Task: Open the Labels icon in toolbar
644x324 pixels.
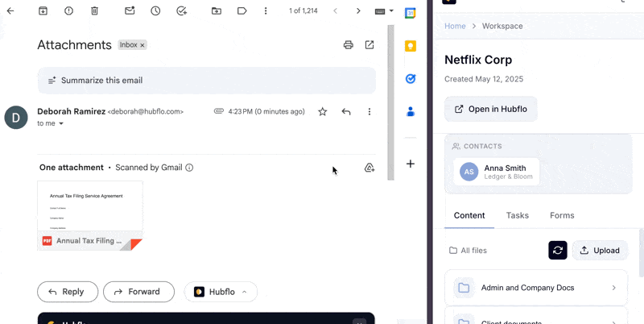Action: 242,11
